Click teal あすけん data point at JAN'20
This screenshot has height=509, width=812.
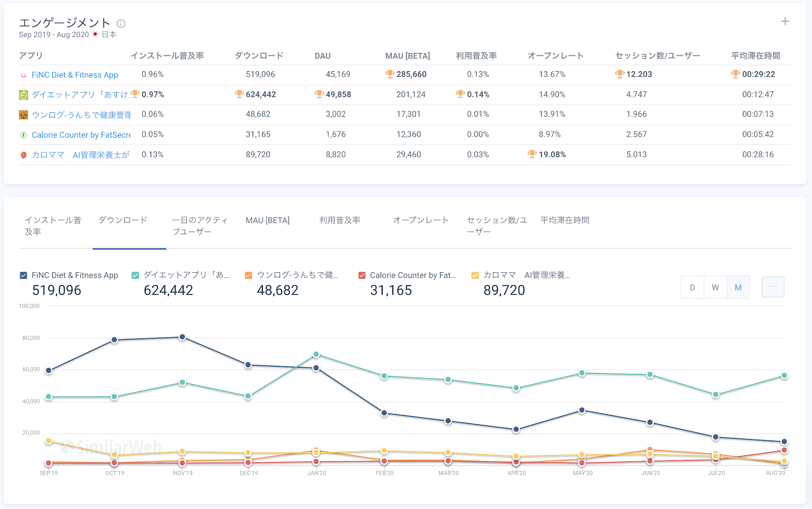click(x=316, y=354)
